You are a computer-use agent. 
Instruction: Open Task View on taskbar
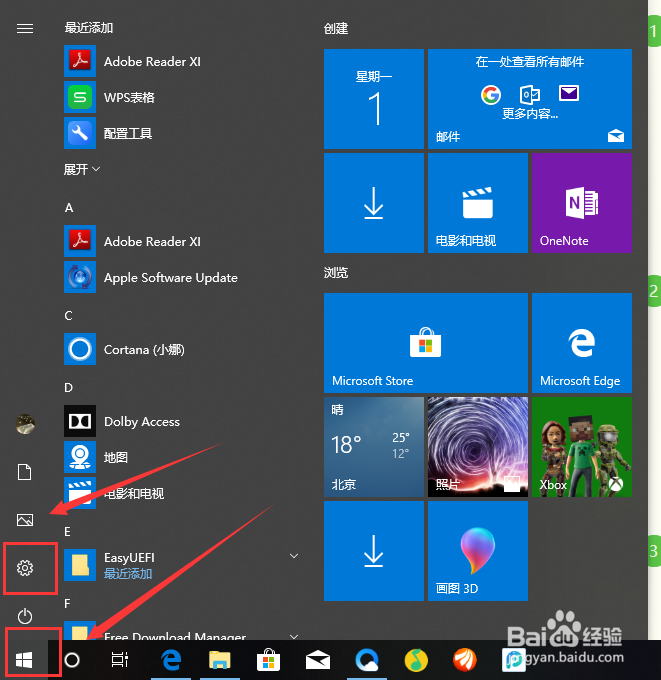(x=120, y=660)
